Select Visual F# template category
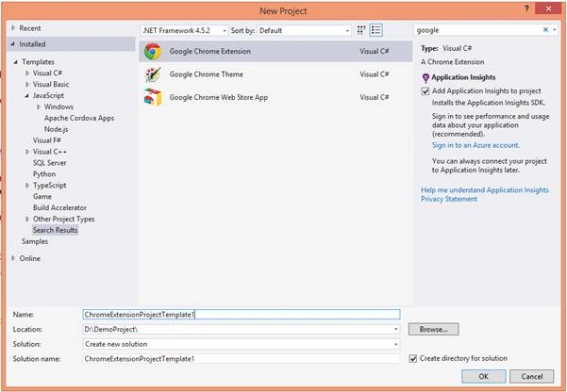The height and width of the screenshot is (392, 567). click(x=46, y=140)
